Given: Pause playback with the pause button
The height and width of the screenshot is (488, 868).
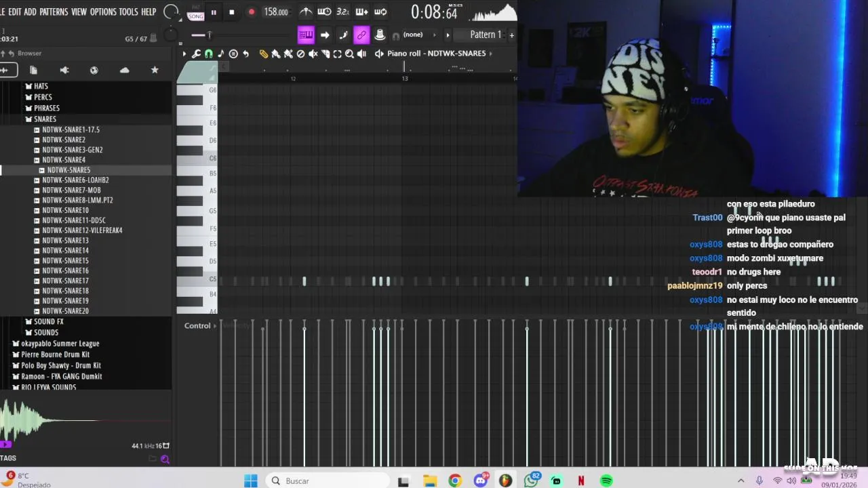Looking at the screenshot, I should tap(214, 12).
